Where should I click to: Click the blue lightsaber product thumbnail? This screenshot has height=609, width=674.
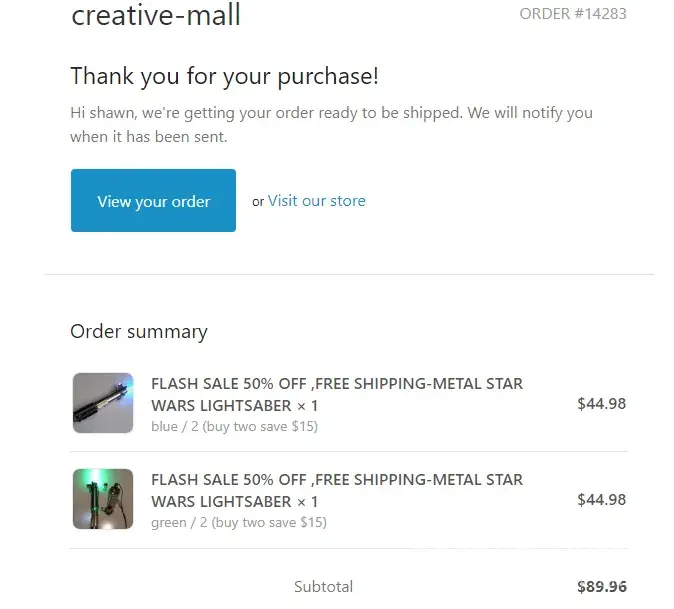point(103,403)
